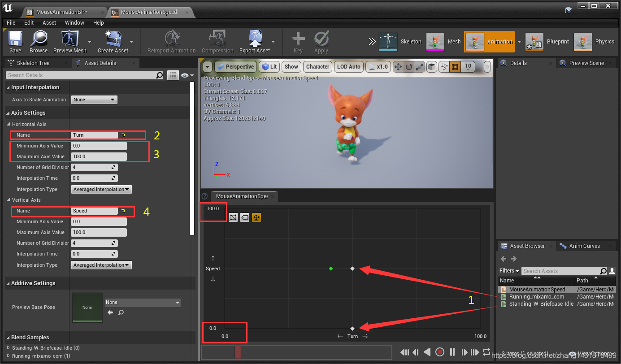Open the Axis to Scale Animation dropdown
Viewport: 621px width, 364px height.
tap(94, 100)
